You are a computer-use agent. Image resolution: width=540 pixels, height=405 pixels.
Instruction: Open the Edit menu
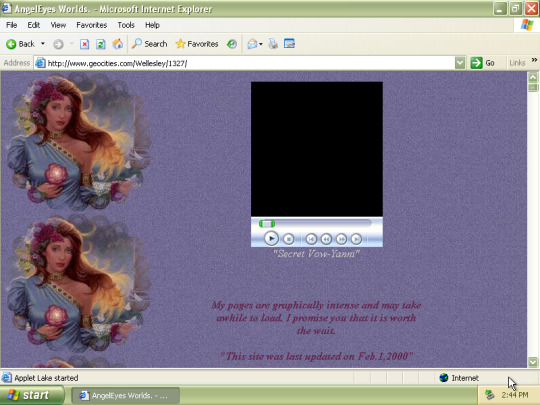tap(33, 25)
